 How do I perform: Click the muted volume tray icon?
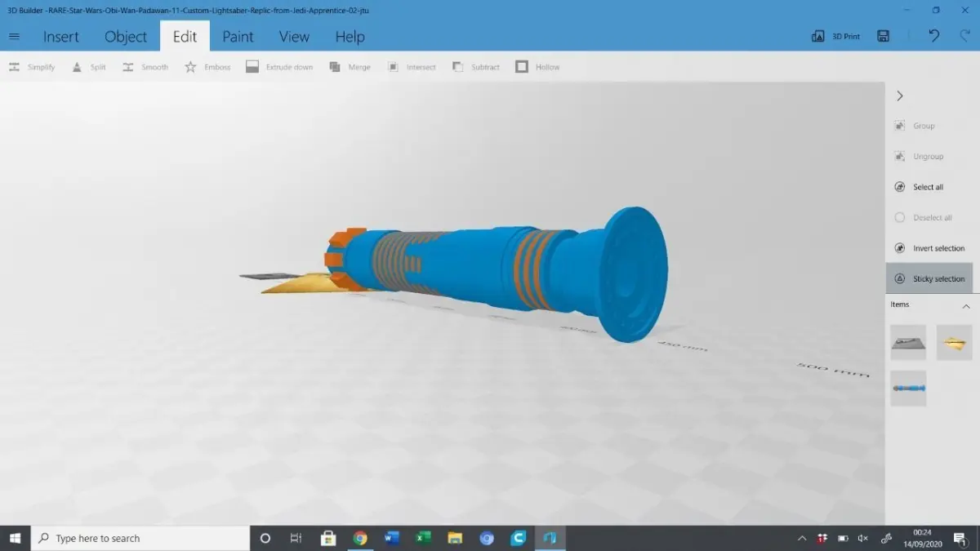point(863,538)
